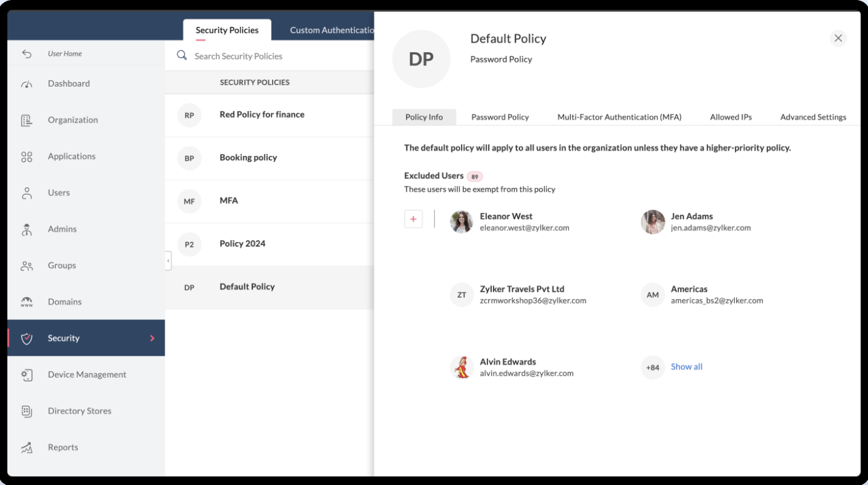Open Device Management
Image resolution: width=868 pixels, height=485 pixels.
pos(87,374)
